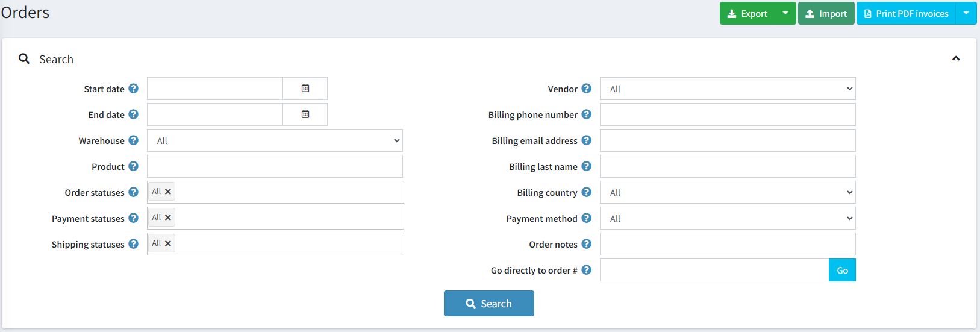Open the Export dropdown arrow

(785, 13)
